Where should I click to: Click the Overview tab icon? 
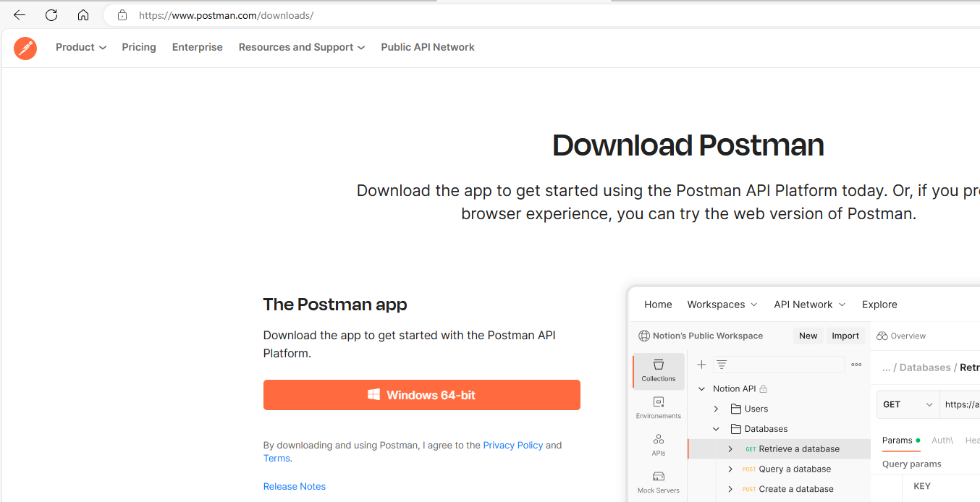point(882,336)
